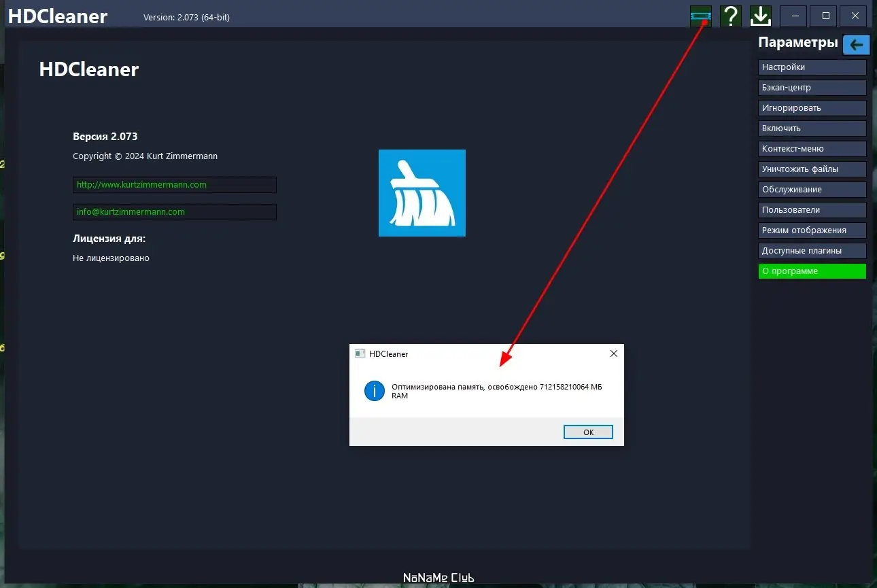The width and height of the screenshot is (877, 588).
Task: Open the www.kurtzimmermann.com website link
Action: 175,185
